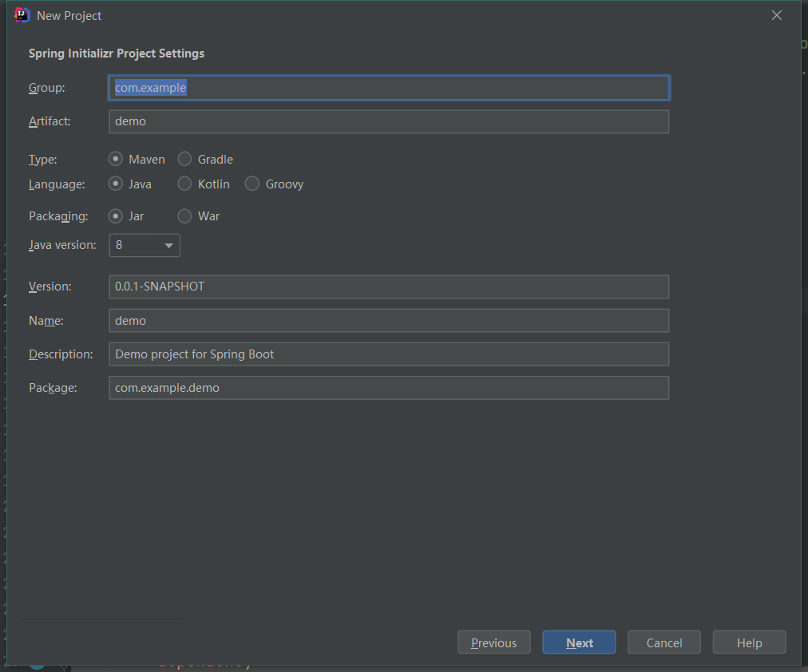
Task: Click the Name input field
Action: pos(389,321)
